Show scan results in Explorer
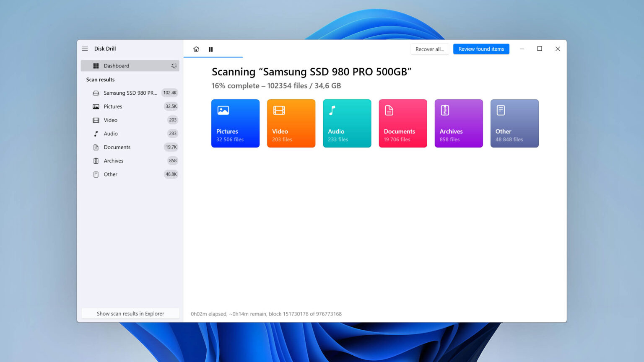The width and height of the screenshot is (644, 362). pyautogui.click(x=130, y=313)
